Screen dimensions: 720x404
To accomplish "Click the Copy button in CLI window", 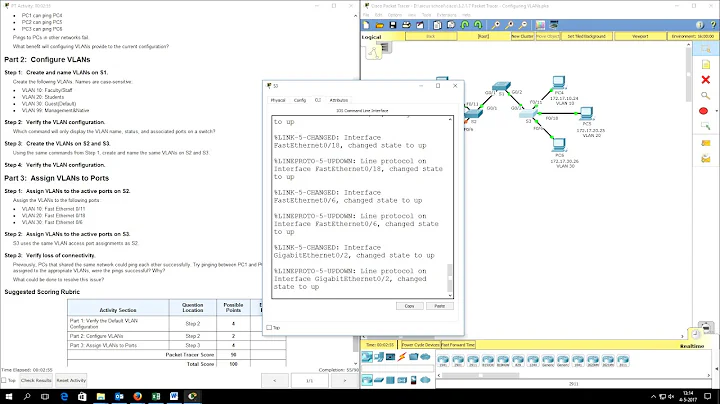I will [x=410, y=306].
